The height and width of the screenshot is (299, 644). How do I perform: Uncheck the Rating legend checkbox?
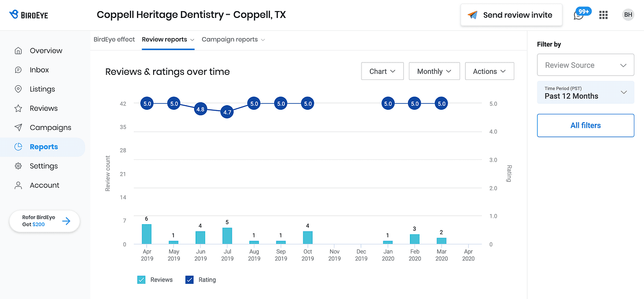190,280
